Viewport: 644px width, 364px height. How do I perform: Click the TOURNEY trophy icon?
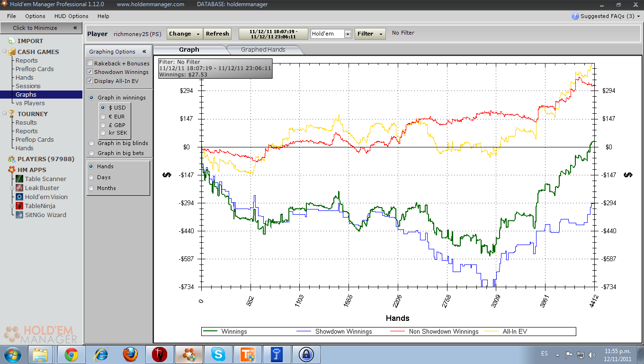click(x=11, y=114)
